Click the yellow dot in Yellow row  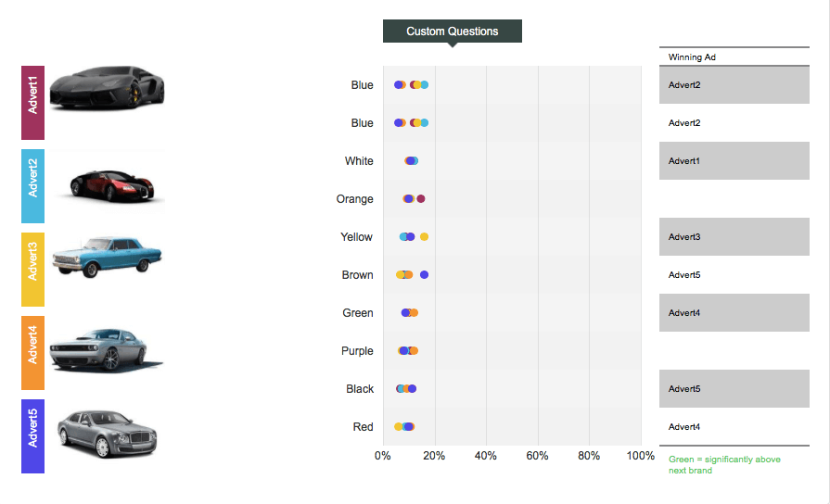(x=424, y=237)
